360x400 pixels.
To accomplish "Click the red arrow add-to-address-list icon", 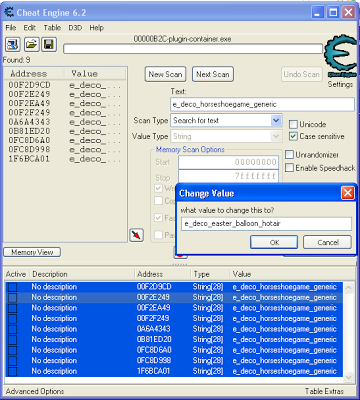I will [x=136, y=235].
